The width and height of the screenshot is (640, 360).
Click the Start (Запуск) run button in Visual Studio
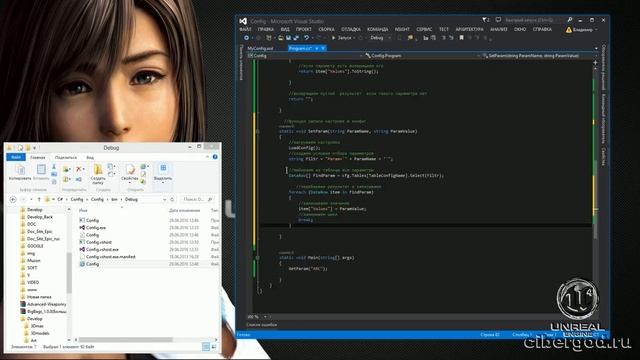tap(342, 38)
